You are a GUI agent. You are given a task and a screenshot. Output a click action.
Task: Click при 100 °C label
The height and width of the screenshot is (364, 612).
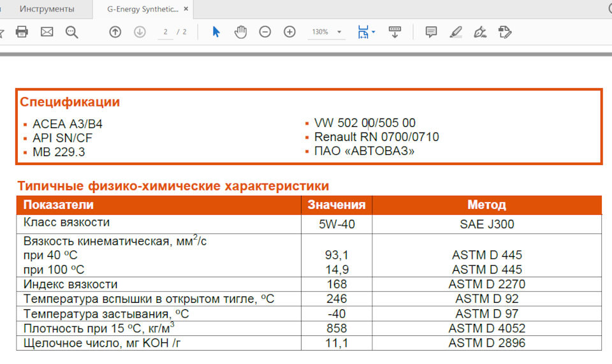[54, 270]
